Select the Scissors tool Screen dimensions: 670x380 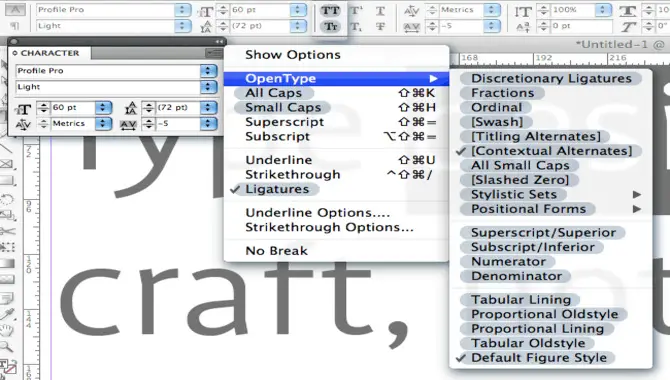pos(7,231)
